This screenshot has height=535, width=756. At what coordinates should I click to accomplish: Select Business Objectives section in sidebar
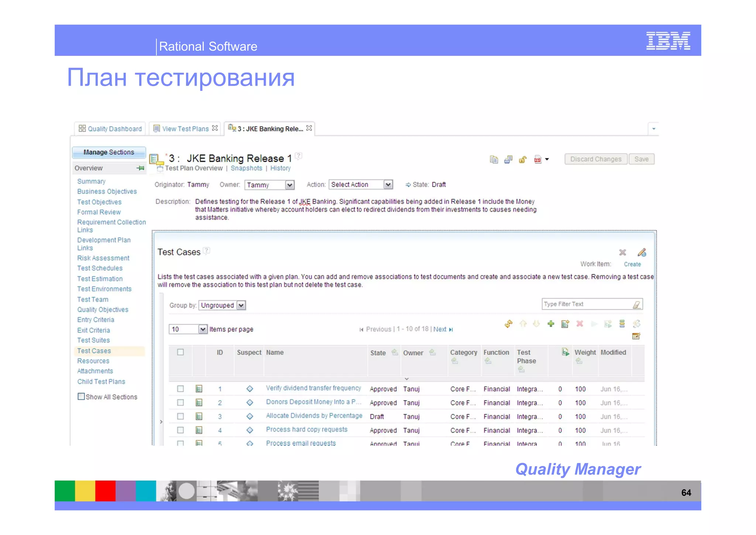click(107, 191)
